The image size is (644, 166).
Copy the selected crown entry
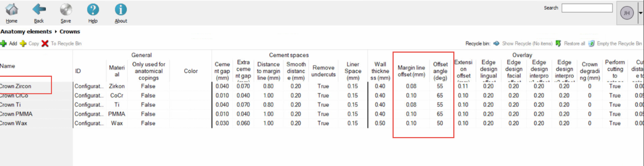click(x=24, y=43)
